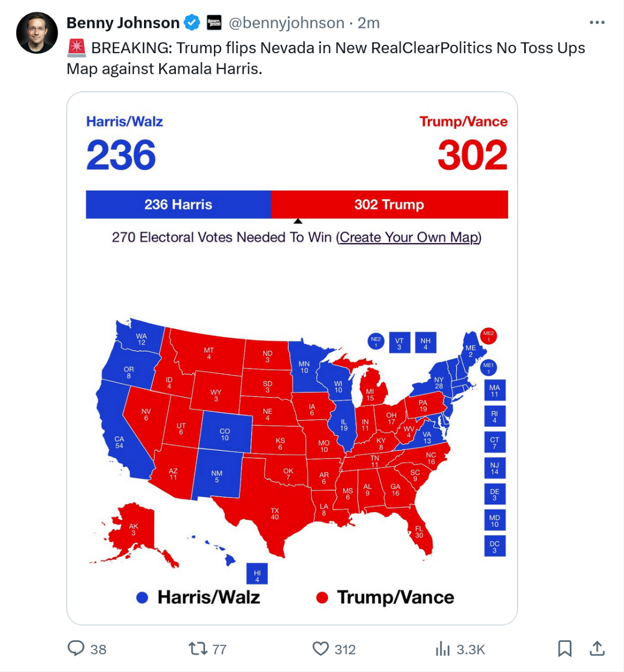Bookmark this post
This screenshot has width=624, height=672.
(x=565, y=648)
